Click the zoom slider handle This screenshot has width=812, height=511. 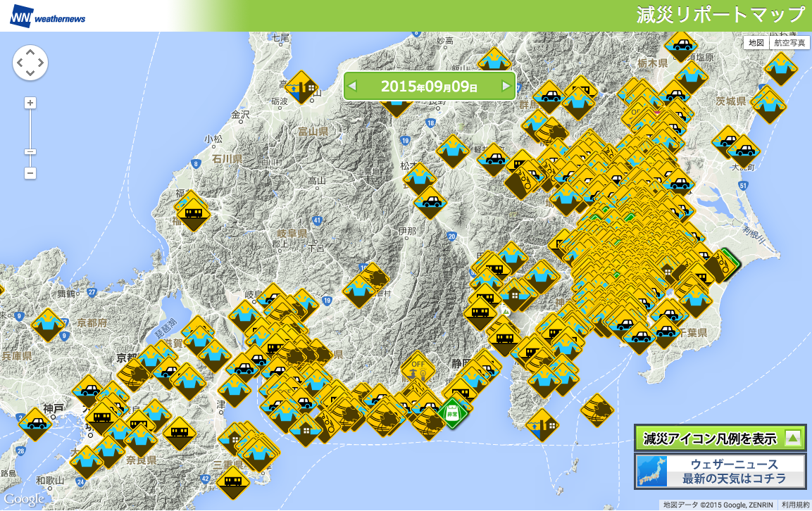coord(30,151)
